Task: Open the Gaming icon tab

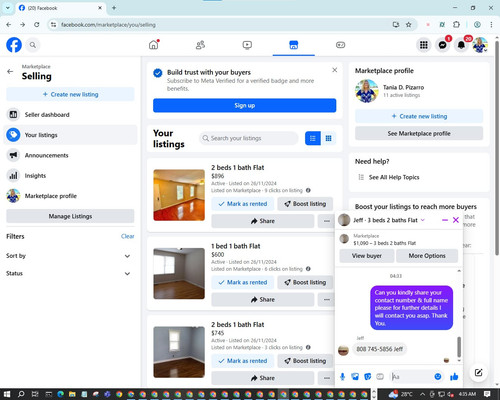Action: [340, 45]
